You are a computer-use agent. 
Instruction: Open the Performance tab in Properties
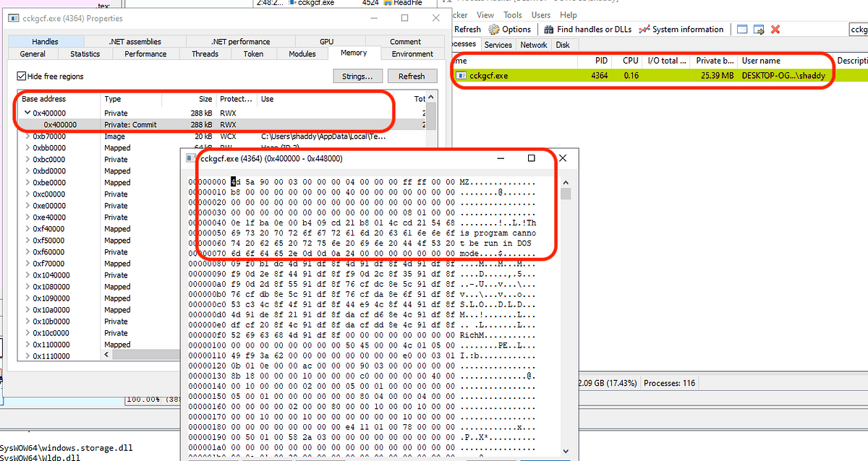(x=145, y=54)
